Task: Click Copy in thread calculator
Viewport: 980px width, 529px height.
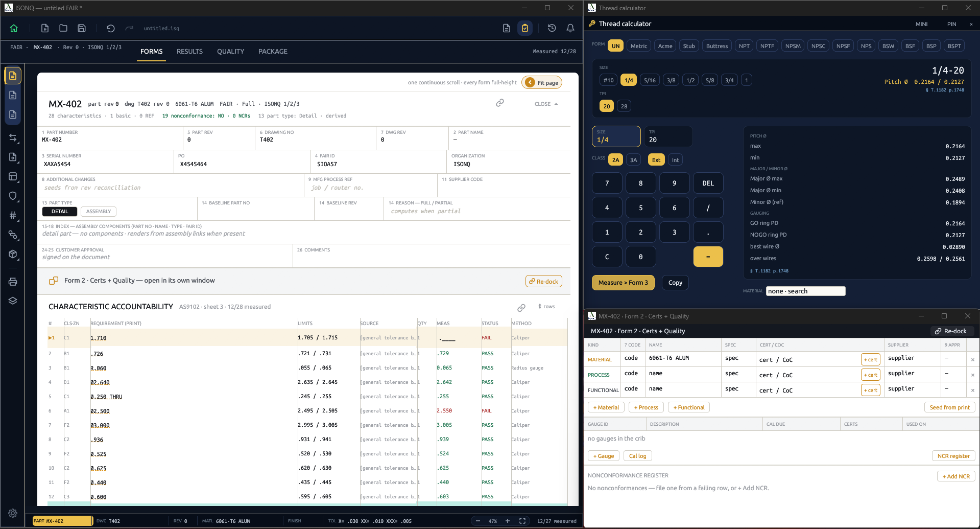Action: pos(675,283)
